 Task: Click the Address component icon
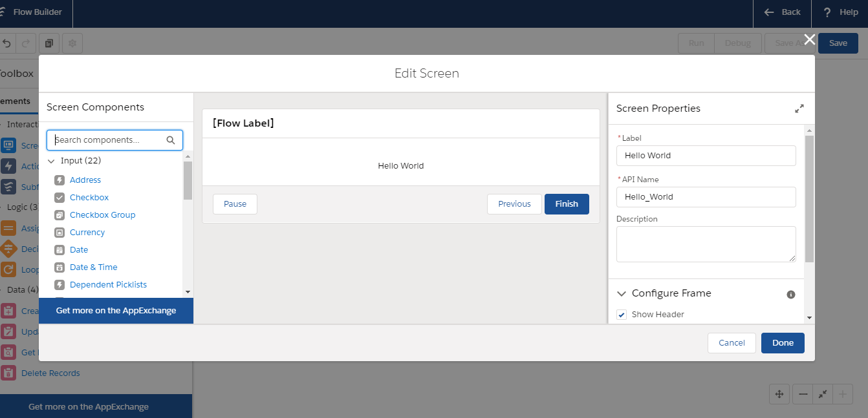pyautogui.click(x=60, y=180)
